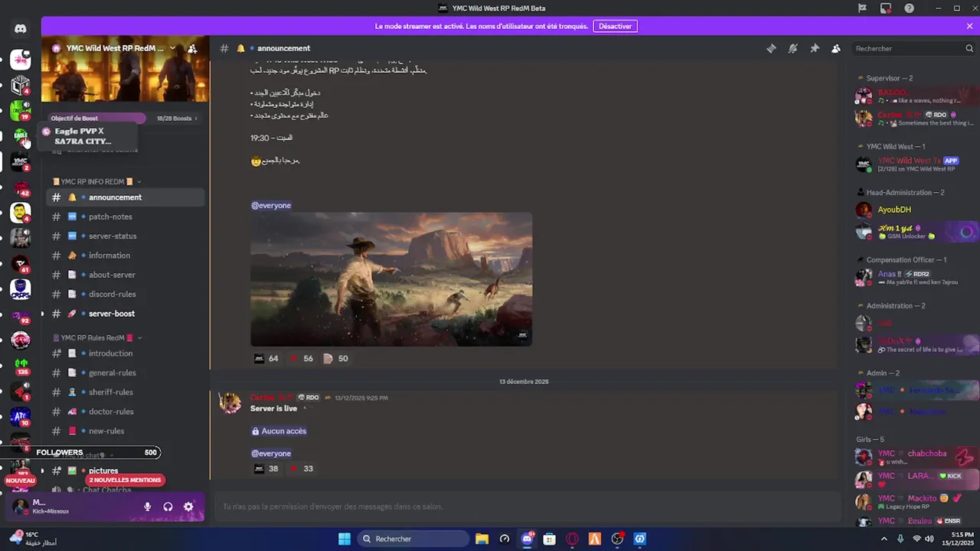This screenshot has width=980, height=551.
Task: Open pinned messages pin icon
Action: [815, 48]
